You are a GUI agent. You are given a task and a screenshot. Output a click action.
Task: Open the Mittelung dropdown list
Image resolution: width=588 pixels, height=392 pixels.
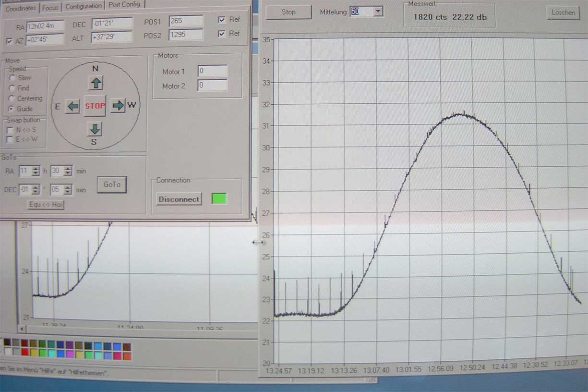pos(378,12)
